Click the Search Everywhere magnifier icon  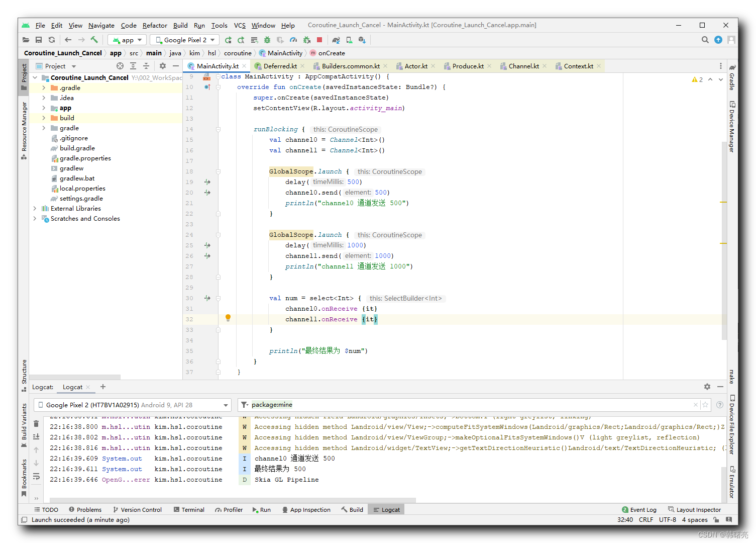[705, 40]
